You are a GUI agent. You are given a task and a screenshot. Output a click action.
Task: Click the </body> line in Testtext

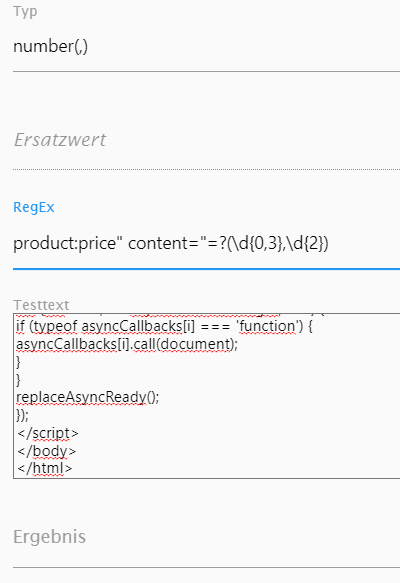pos(46,451)
